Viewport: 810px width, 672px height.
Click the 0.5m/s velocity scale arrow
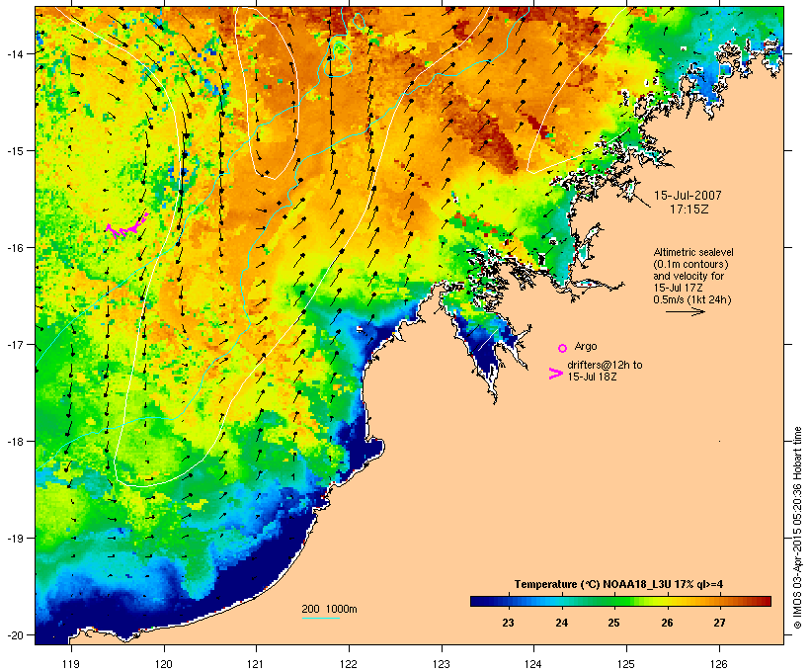685,311
